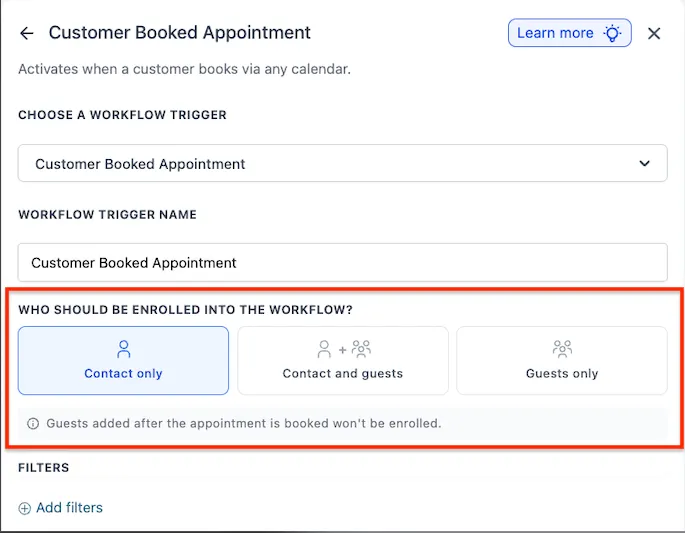685x533 pixels.
Task: Click the Customer Booked Appointment panel title
Action: (x=180, y=33)
